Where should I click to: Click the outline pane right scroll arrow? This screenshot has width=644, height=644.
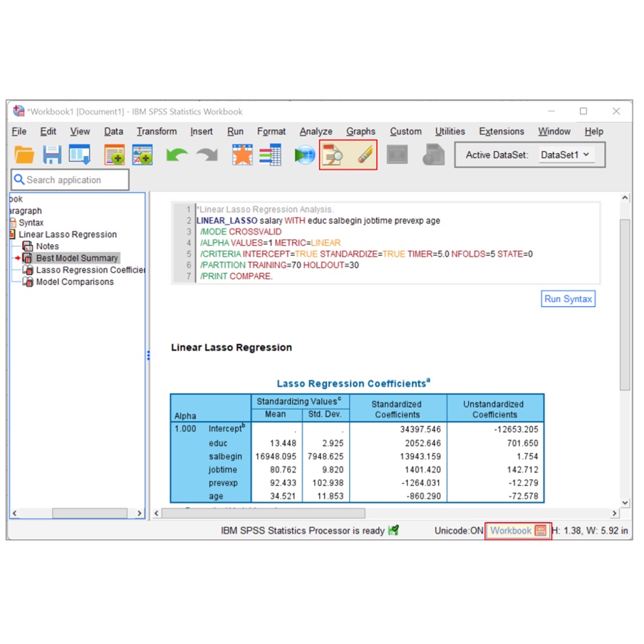coord(139,513)
